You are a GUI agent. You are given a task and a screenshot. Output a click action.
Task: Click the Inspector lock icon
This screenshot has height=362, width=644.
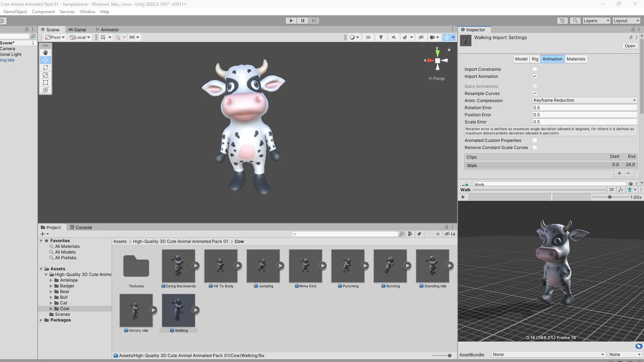point(633,29)
